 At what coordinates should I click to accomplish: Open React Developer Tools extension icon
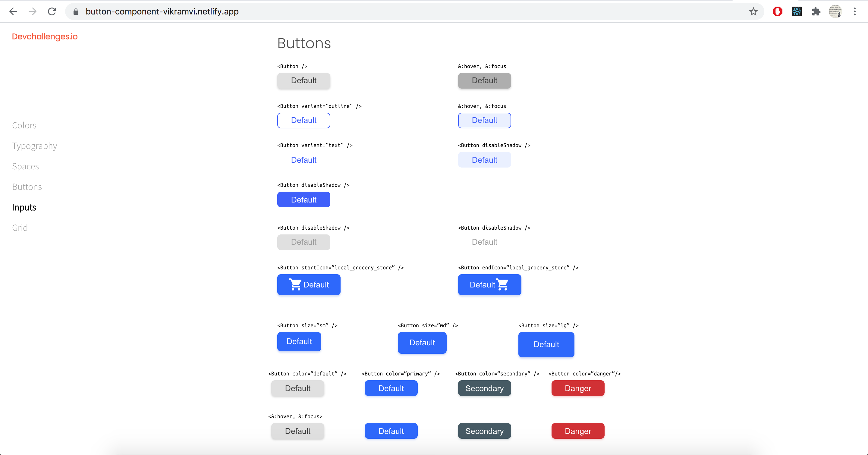pyautogui.click(x=797, y=11)
